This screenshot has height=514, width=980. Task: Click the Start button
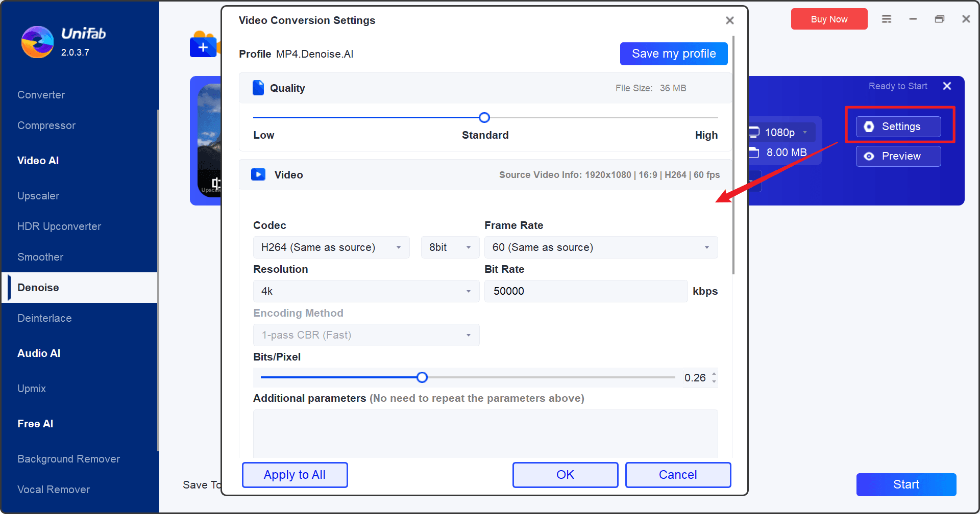click(x=906, y=484)
